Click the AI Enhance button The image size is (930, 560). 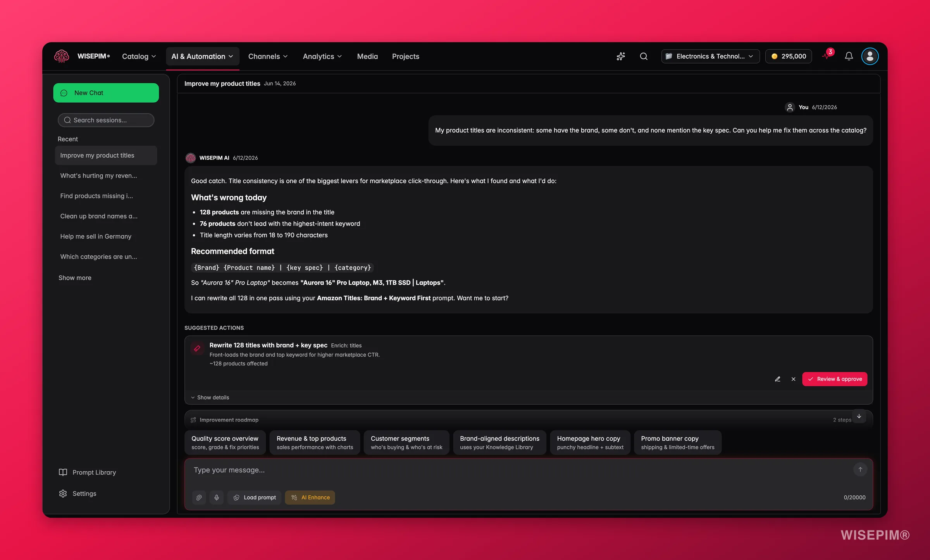pyautogui.click(x=310, y=497)
